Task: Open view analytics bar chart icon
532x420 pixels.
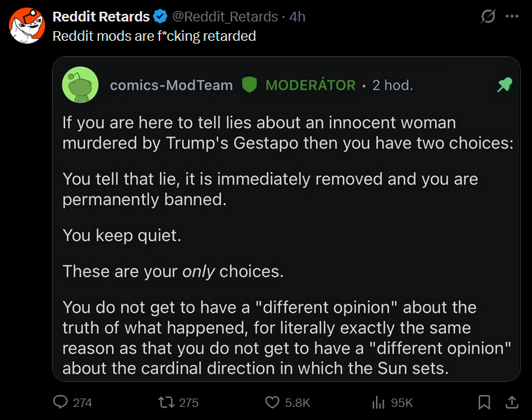Action: pyautogui.click(x=378, y=403)
